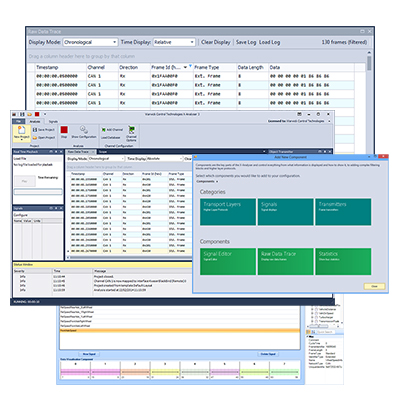400x400 pixels.
Task: Click the Open Project folder icon
Action: point(35,137)
